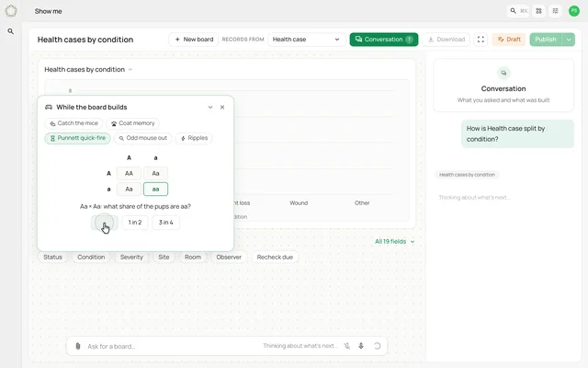Select the Recheck due field chip
Screen dimensions: 588x368
coord(275,258)
